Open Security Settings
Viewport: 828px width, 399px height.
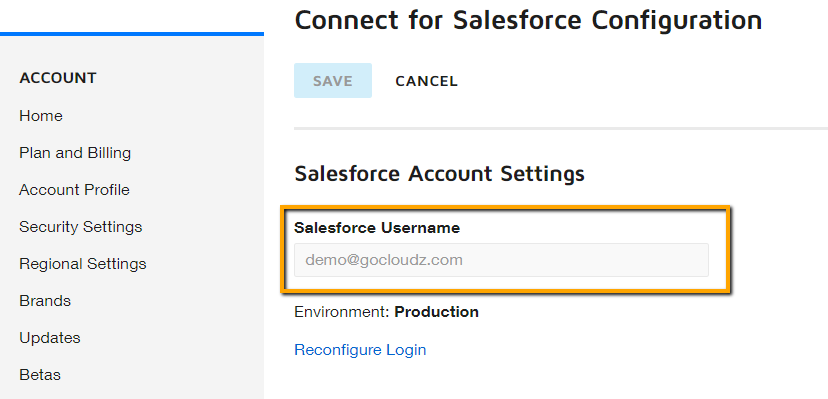point(81,227)
